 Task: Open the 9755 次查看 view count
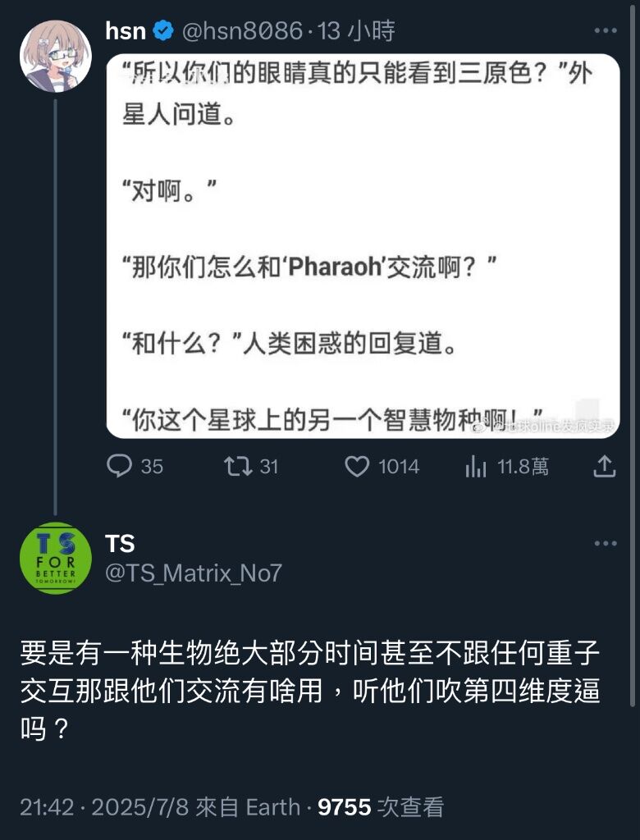(x=381, y=807)
